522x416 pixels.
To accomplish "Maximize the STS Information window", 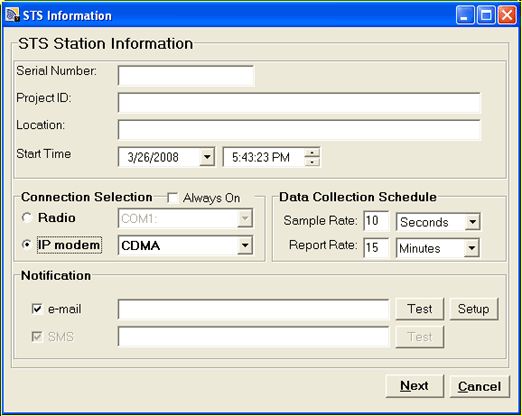I will click(486, 15).
